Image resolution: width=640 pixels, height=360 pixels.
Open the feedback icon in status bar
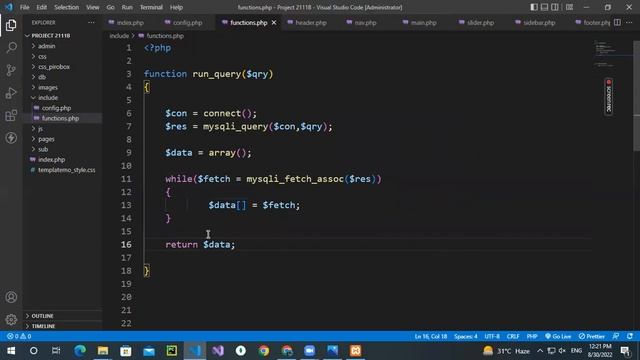tap(616, 336)
